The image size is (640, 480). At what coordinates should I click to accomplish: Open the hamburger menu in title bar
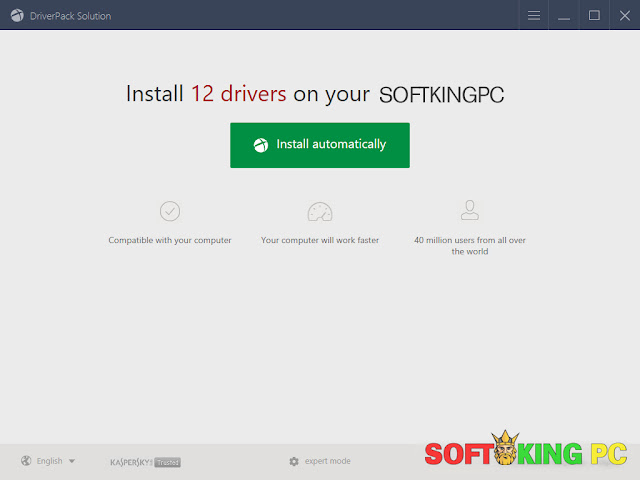click(533, 16)
